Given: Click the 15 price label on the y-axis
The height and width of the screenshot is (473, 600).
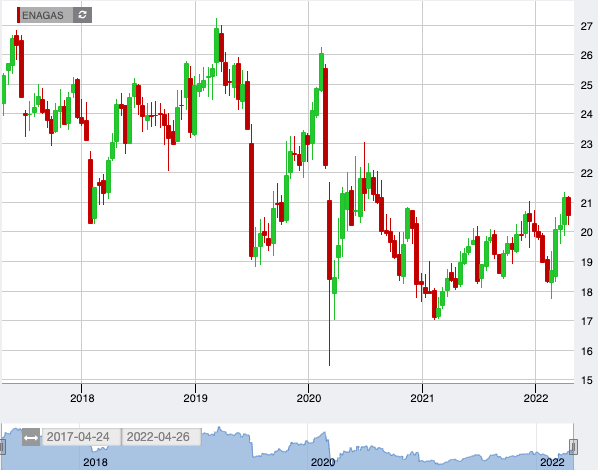Looking at the screenshot, I should [586, 380].
